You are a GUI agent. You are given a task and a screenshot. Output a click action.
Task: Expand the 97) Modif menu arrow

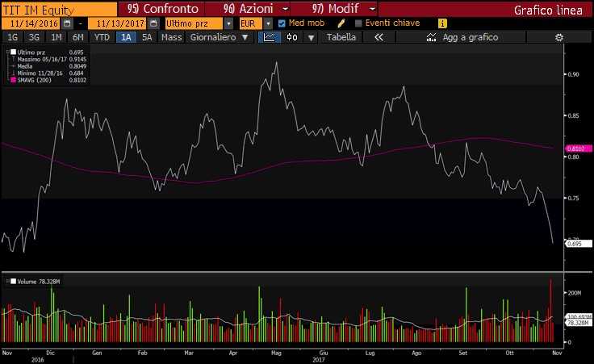[x=372, y=9]
